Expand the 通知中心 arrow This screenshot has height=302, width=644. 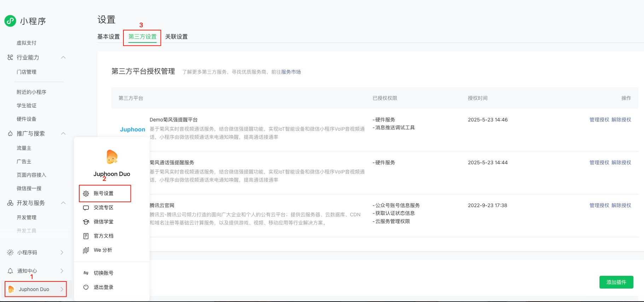click(62, 271)
